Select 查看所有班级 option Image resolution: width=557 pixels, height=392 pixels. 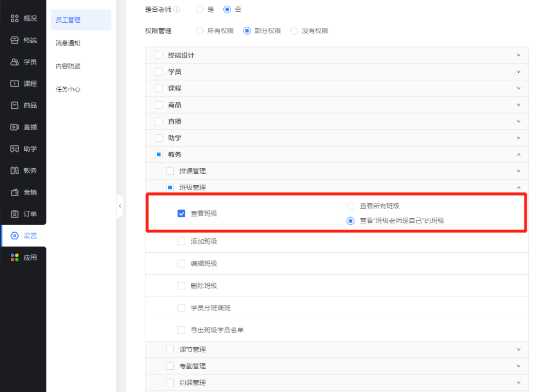351,205
